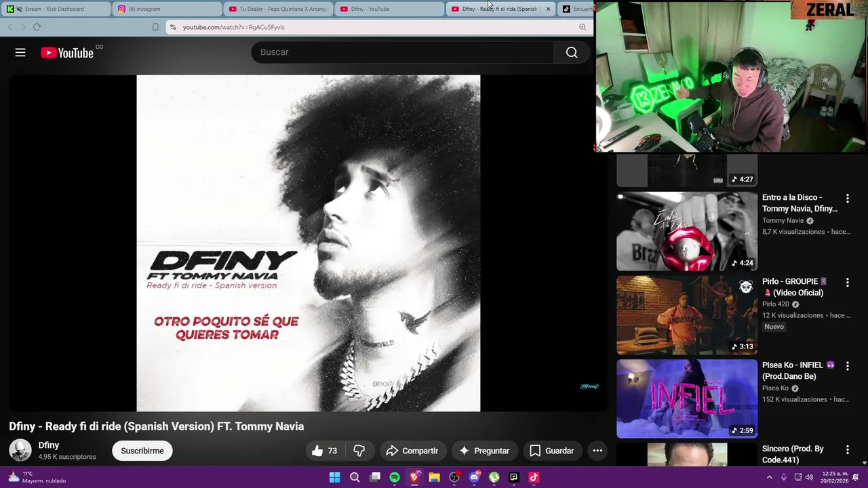Open the zoom magnifier icon in address bar
The width and height of the screenshot is (868, 488).
click(582, 27)
